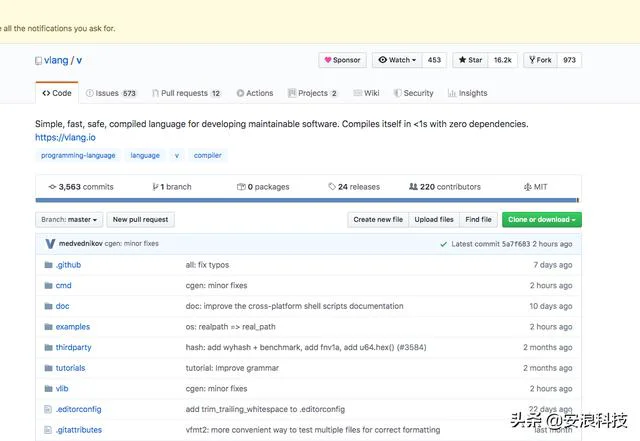Open the Pull requests tab
Viewport: 640px width, 441px height.
(x=186, y=93)
